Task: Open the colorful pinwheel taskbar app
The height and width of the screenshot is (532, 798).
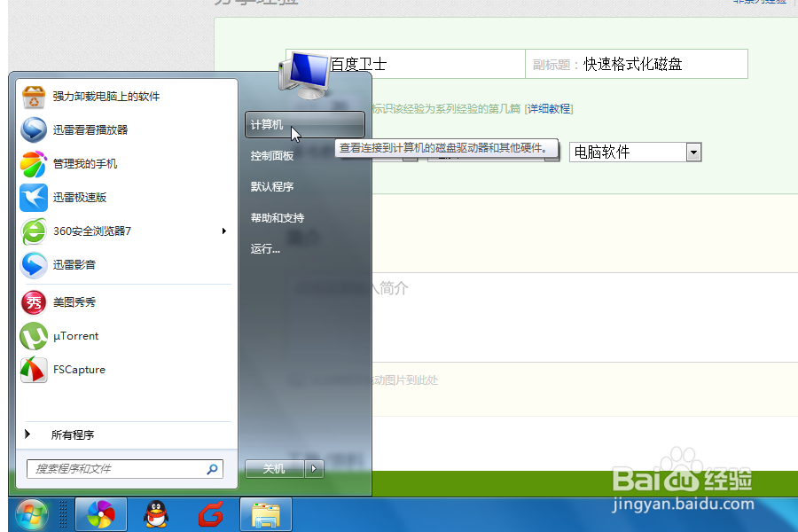Action: pyautogui.click(x=101, y=514)
